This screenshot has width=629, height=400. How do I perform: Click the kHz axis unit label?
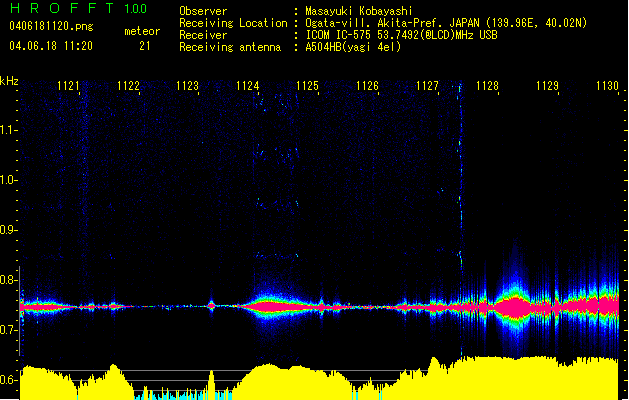pos(9,81)
